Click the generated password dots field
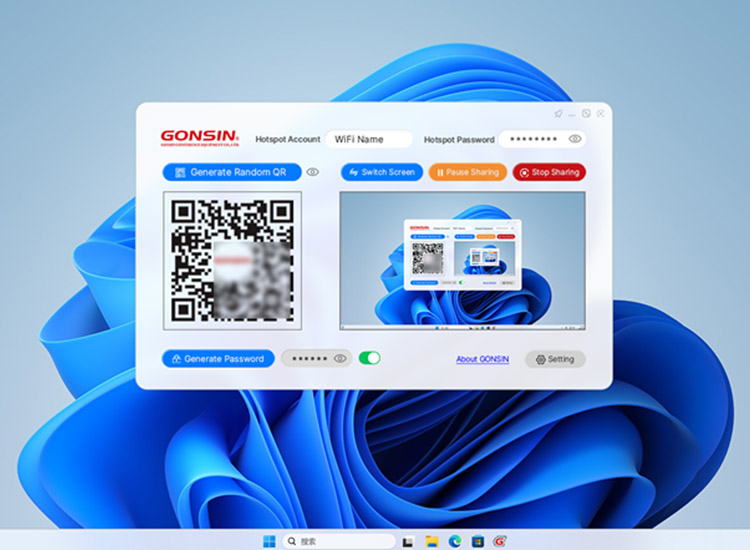Image resolution: width=750 pixels, height=550 pixels. tap(317, 358)
